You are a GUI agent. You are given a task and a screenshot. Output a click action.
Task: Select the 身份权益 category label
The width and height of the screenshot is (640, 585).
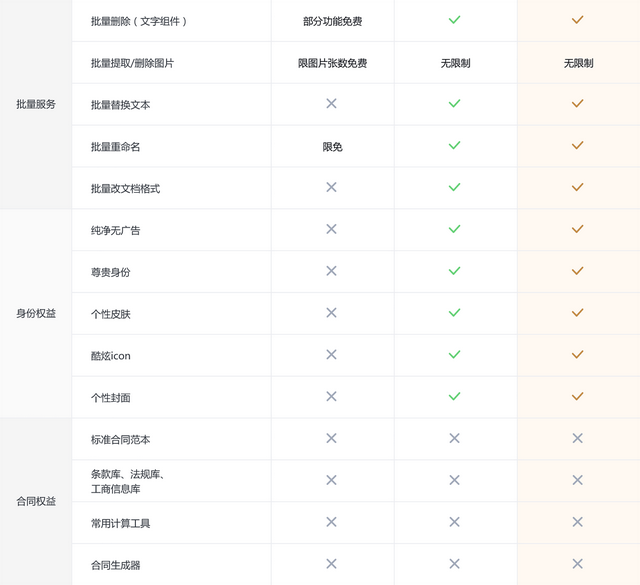(x=36, y=314)
